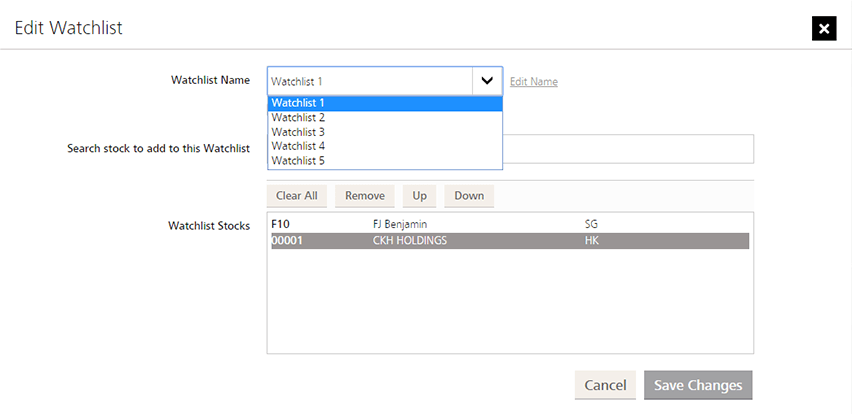Viewport: 852px width, 415px height.
Task: Click the Watchlist Name combo box field
Action: 370,81
